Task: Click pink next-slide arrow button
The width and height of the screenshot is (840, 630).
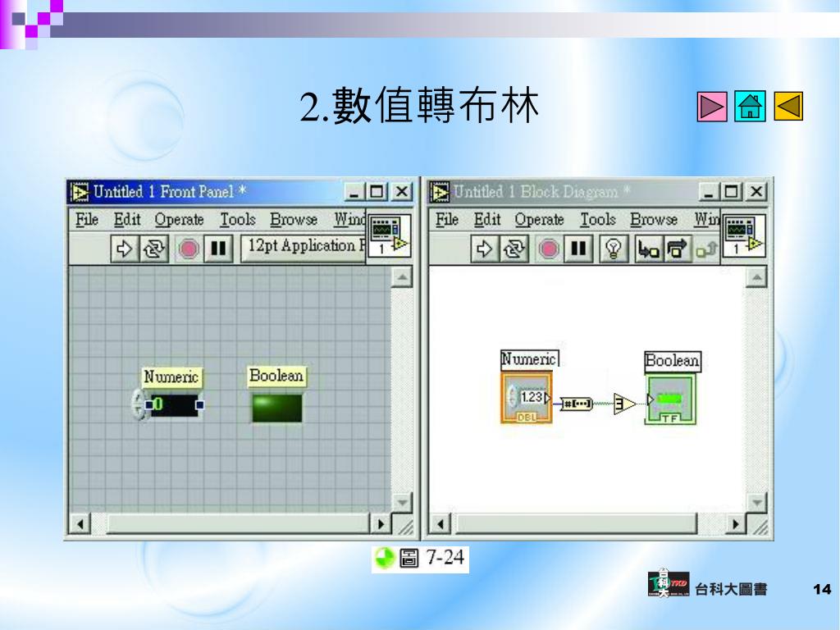Action: click(712, 107)
